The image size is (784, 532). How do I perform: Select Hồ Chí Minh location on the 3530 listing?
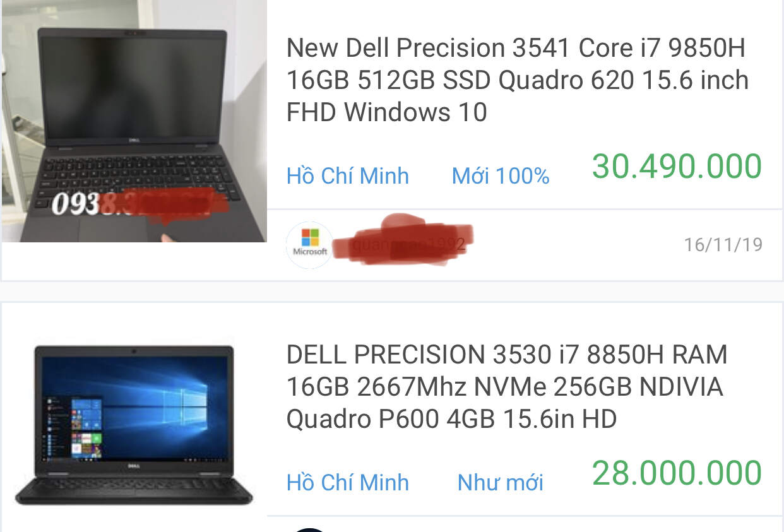point(348,482)
